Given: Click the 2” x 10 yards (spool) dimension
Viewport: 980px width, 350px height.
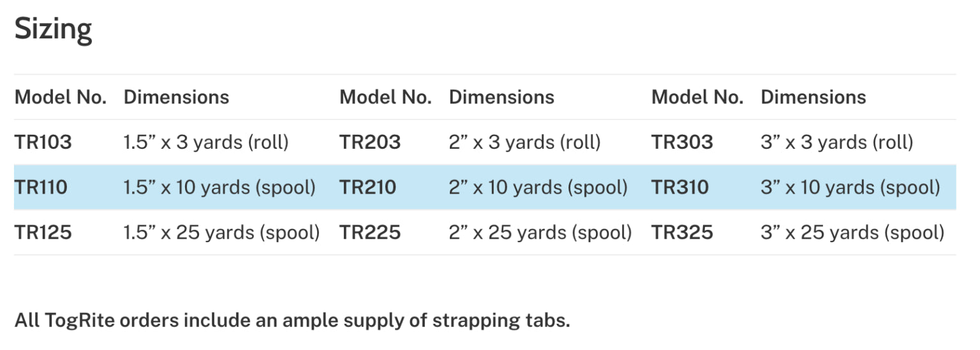Looking at the screenshot, I should [x=538, y=187].
